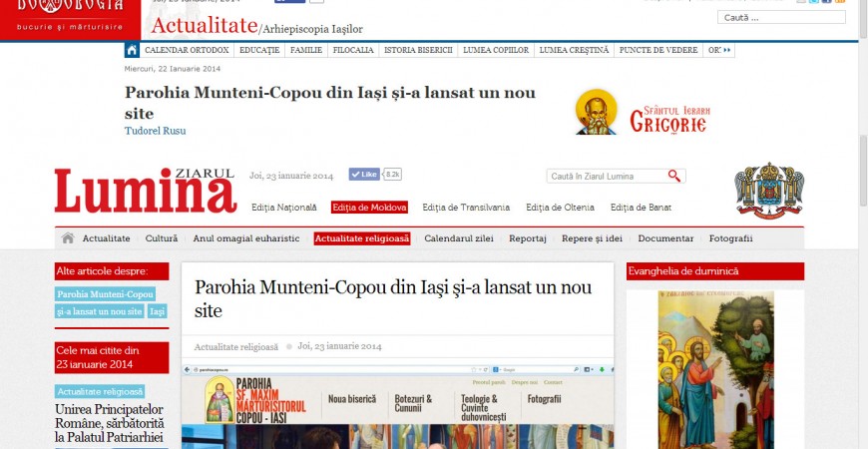Viewport: 868px width, 449px height.
Task: Open the Filocalia category
Action: tap(353, 50)
